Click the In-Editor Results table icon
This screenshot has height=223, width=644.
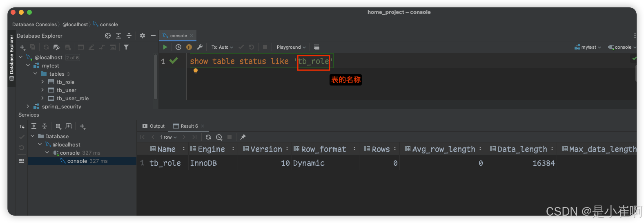(x=316, y=47)
